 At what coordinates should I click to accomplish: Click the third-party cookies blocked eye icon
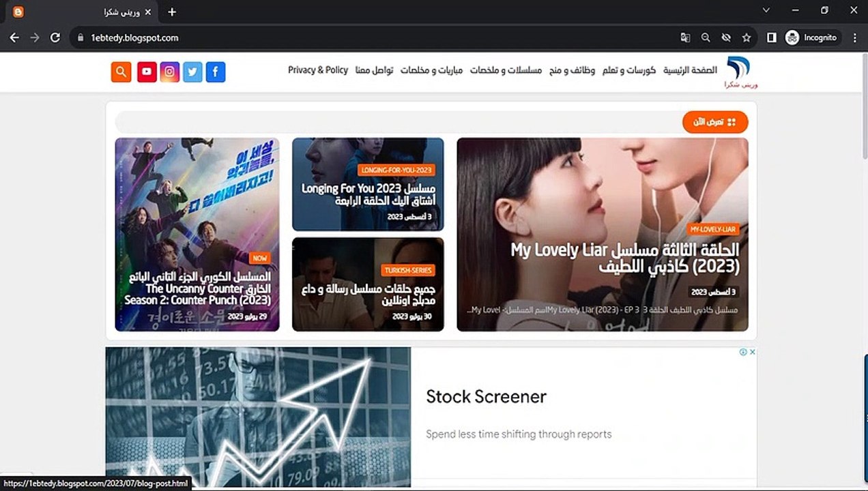click(x=726, y=38)
